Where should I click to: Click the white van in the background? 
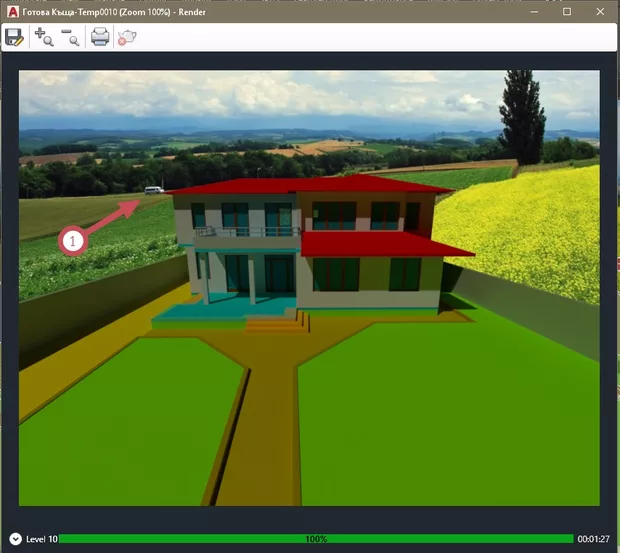click(153, 190)
